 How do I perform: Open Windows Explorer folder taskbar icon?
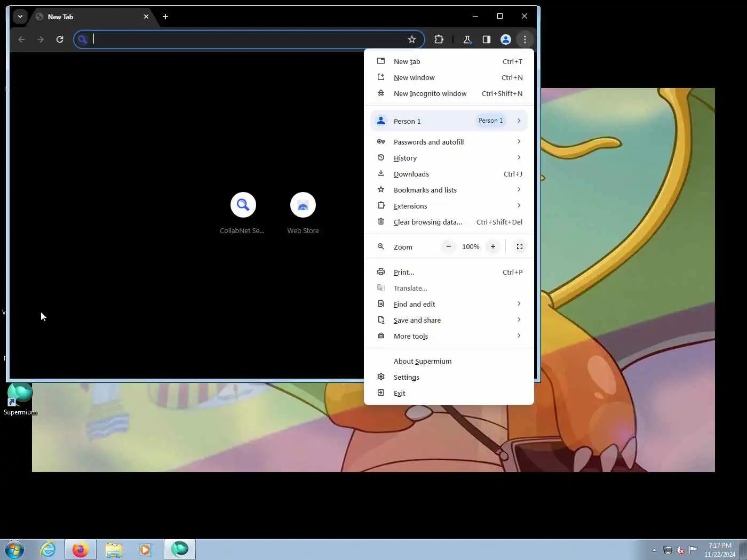[114, 549]
